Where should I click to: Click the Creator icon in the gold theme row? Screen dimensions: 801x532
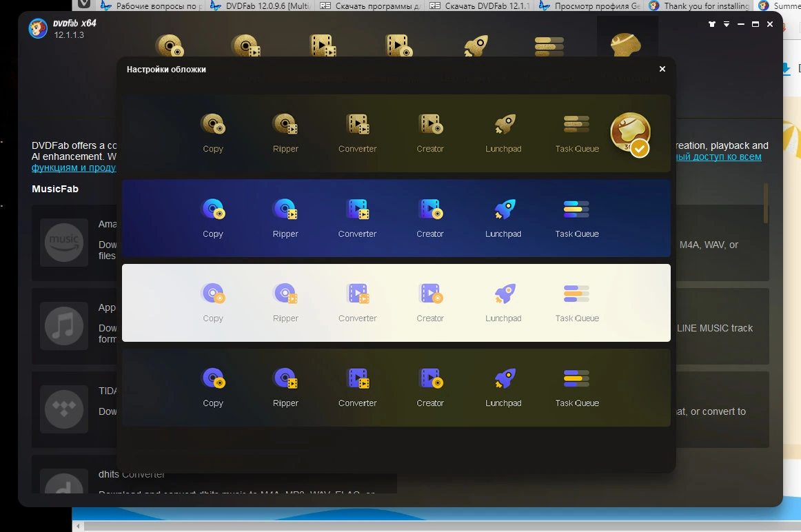tap(431, 124)
